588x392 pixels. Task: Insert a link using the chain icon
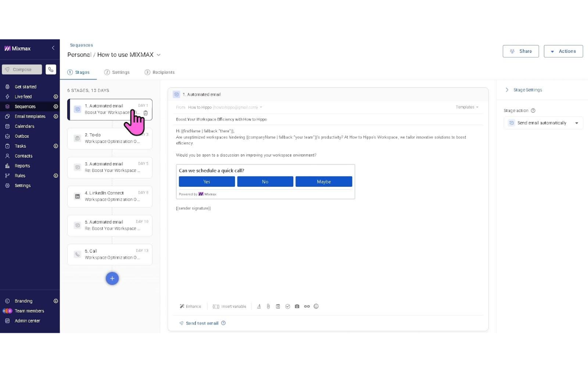307,306
